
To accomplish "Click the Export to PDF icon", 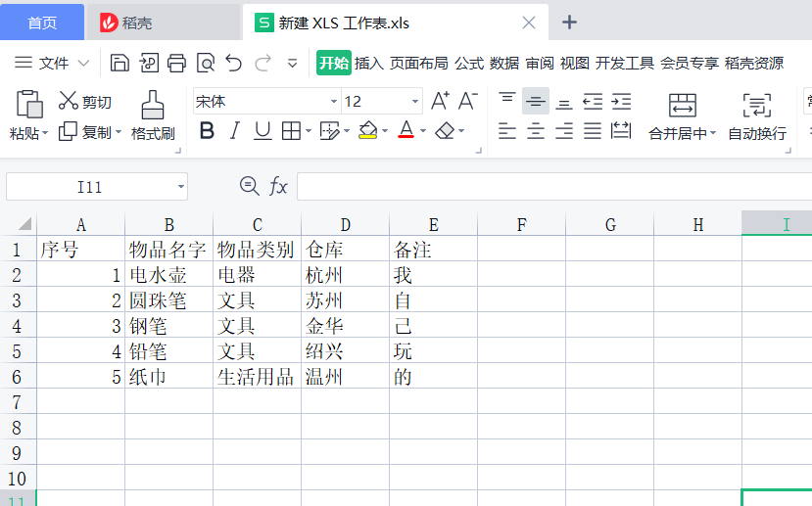I will click(x=149, y=63).
